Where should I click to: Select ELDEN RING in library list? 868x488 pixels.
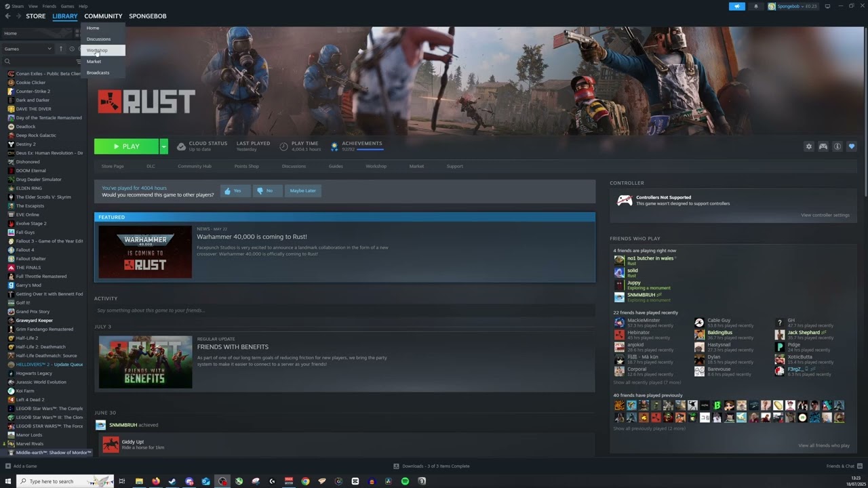click(29, 188)
